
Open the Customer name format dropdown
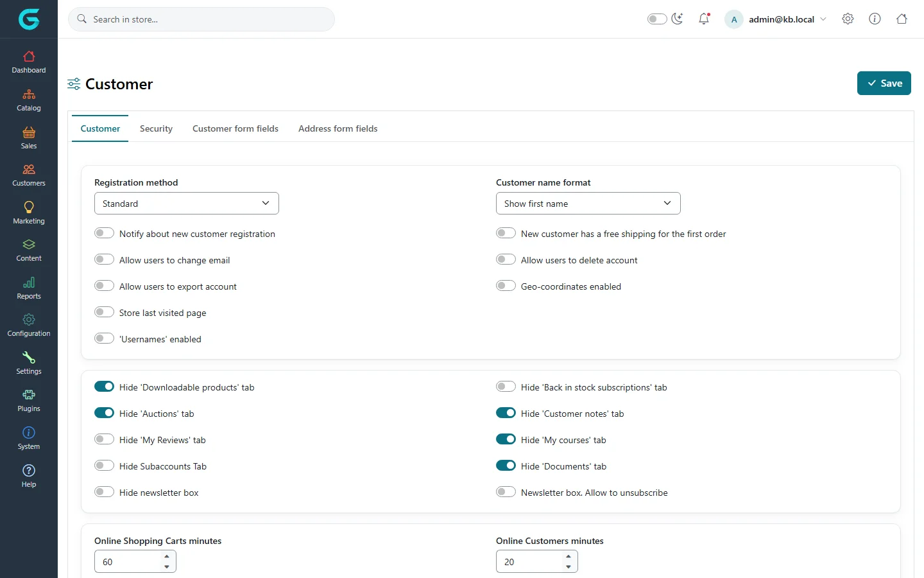(x=588, y=204)
